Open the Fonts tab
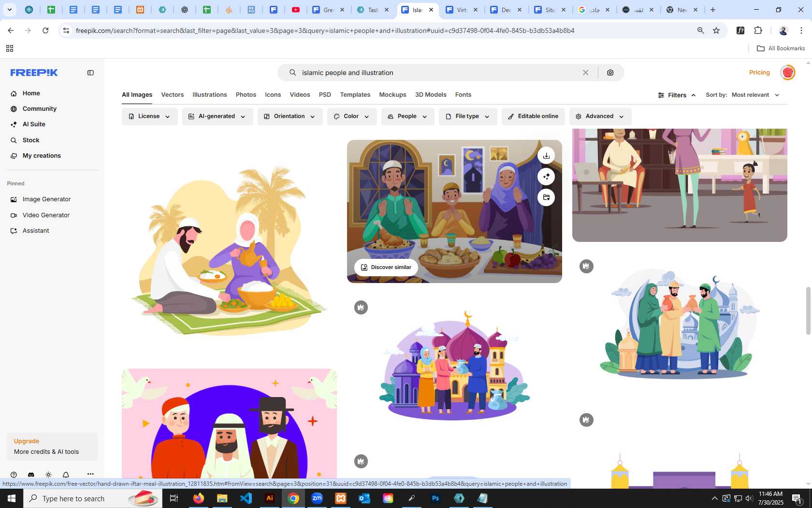 click(x=463, y=95)
